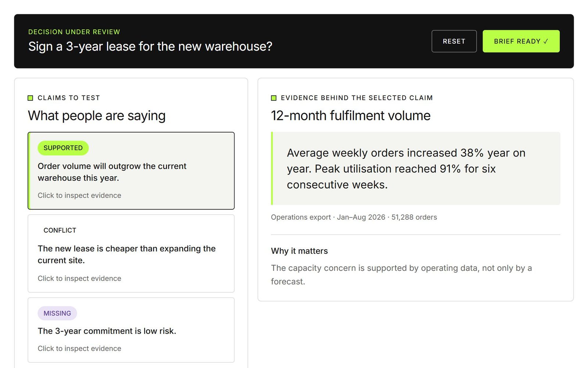Image resolution: width=588 pixels, height=368 pixels.
Task: Click the BRIEF READY button
Action: [x=521, y=41]
